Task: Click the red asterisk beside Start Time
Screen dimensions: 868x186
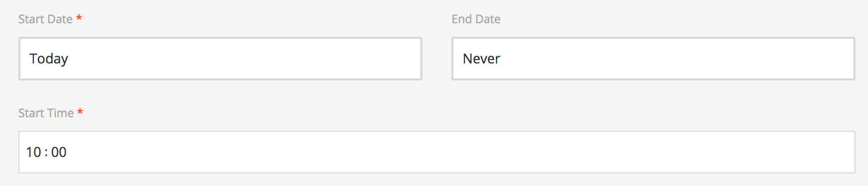Action: [x=80, y=112]
